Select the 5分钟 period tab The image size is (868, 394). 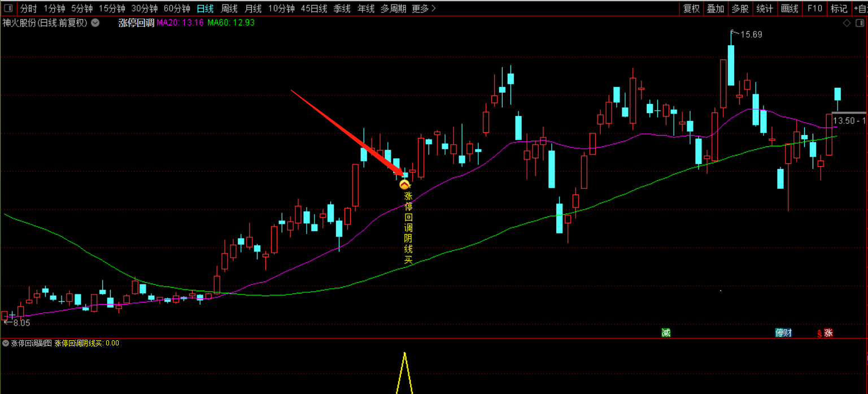point(82,8)
